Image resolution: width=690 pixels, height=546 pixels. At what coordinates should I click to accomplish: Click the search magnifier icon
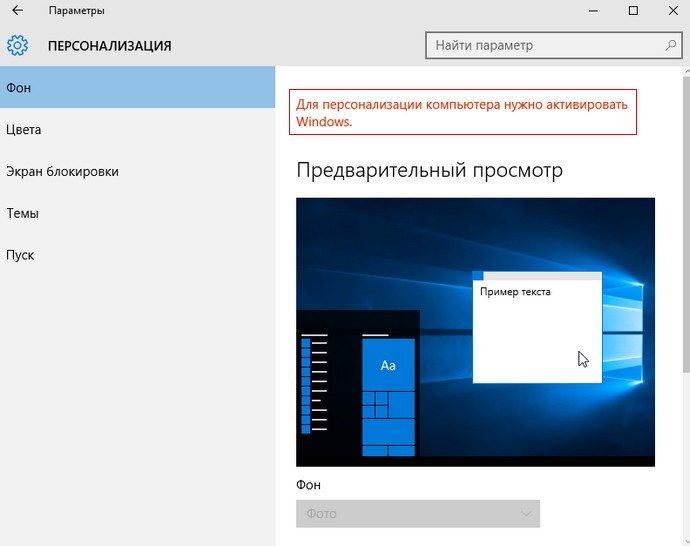click(670, 45)
